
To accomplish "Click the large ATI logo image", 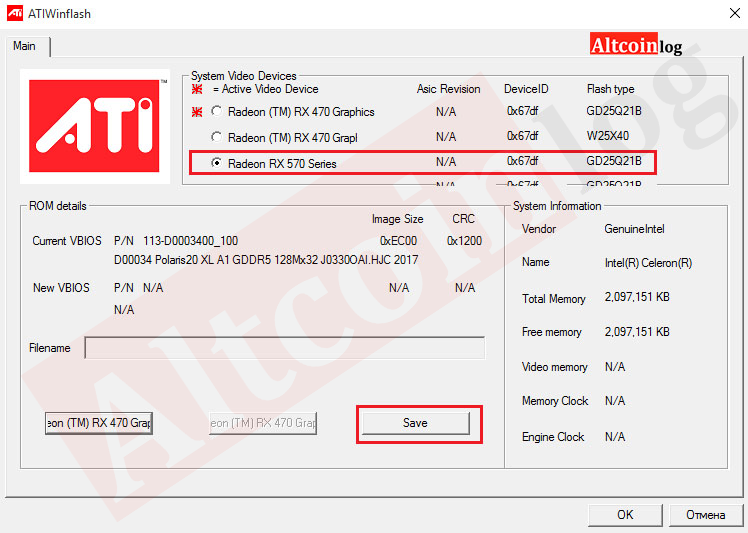I will [94, 126].
